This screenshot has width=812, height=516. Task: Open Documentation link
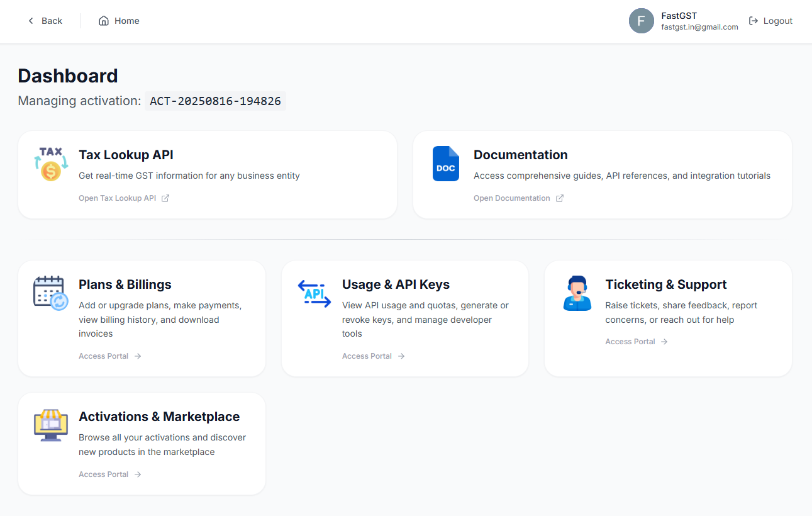(519, 198)
